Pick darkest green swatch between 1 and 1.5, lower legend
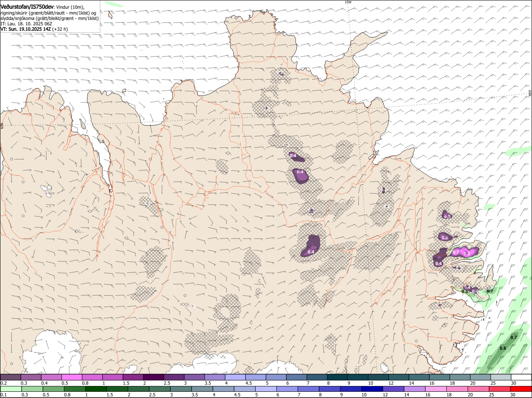The image size is (532, 398). point(95,389)
